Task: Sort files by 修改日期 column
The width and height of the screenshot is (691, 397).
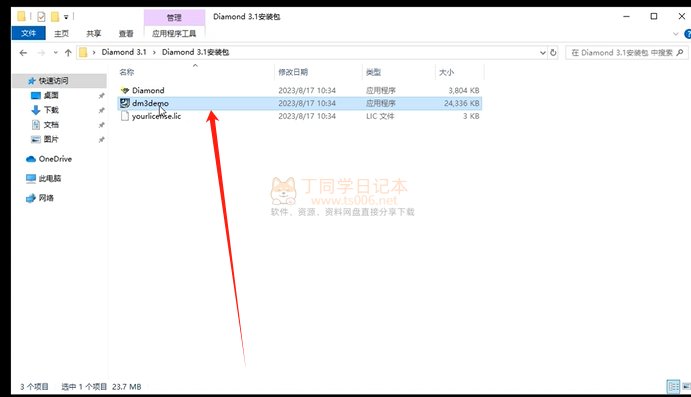Action: pos(293,72)
